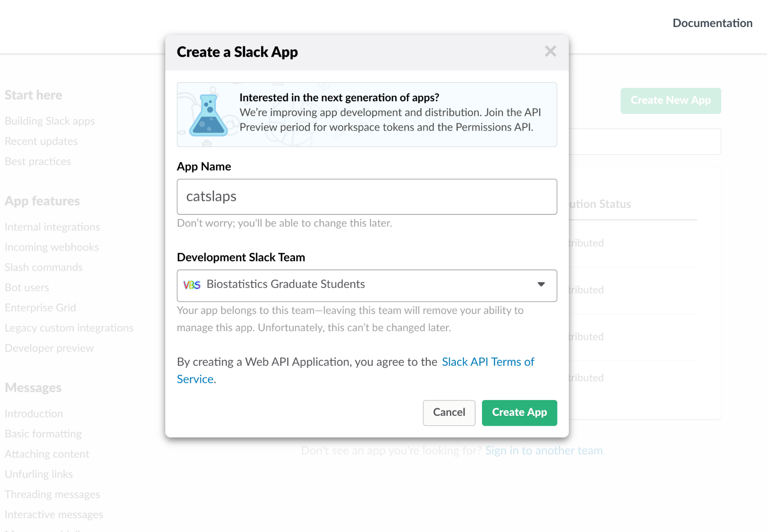This screenshot has height=532, width=767.
Task: Cancel the app creation dialog
Action: click(449, 413)
